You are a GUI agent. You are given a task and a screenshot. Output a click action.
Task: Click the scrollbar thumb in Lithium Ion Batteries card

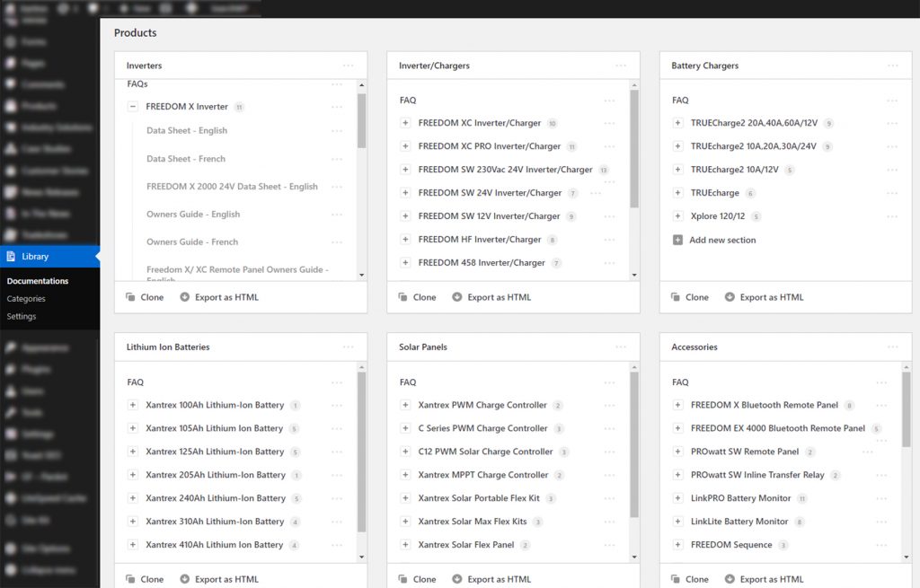tap(361, 452)
